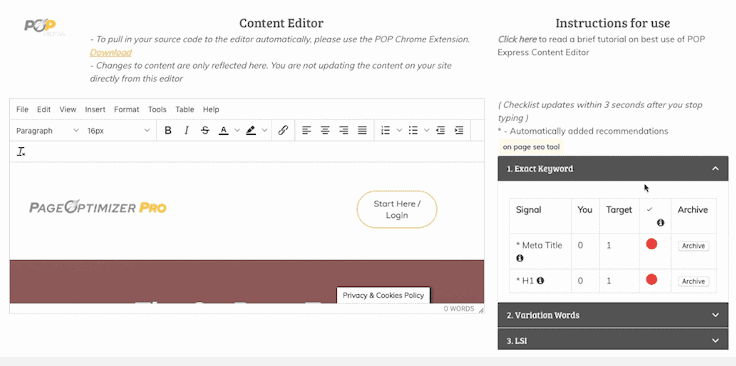Open text color dropdown arrow
This screenshot has height=366, width=736.
point(237,130)
